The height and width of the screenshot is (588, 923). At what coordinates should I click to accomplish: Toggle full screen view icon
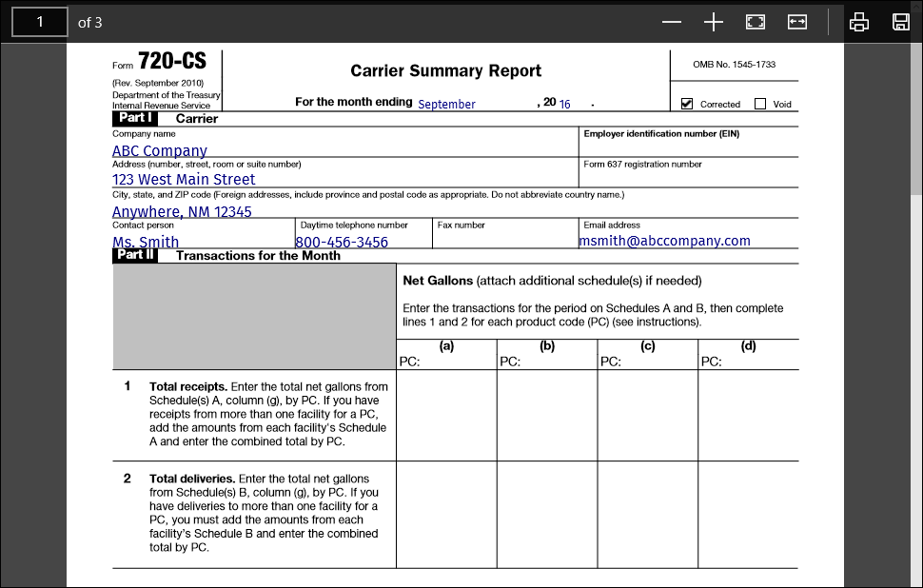[756, 23]
